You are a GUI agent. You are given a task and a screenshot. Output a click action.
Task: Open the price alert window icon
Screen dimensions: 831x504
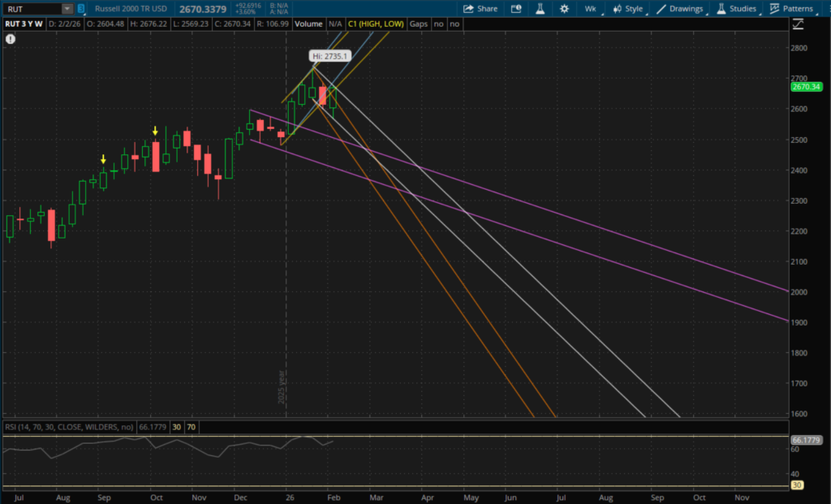coord(516,9)
